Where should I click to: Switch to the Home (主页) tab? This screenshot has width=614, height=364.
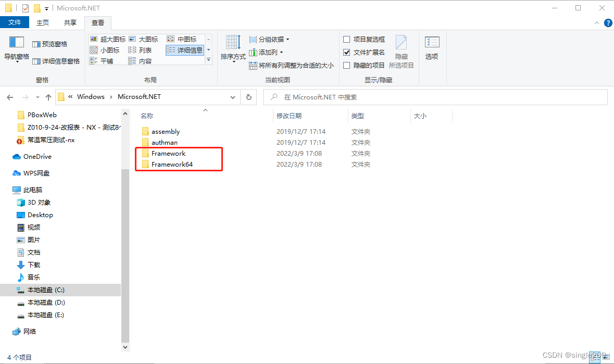click(x=43, y=23)
